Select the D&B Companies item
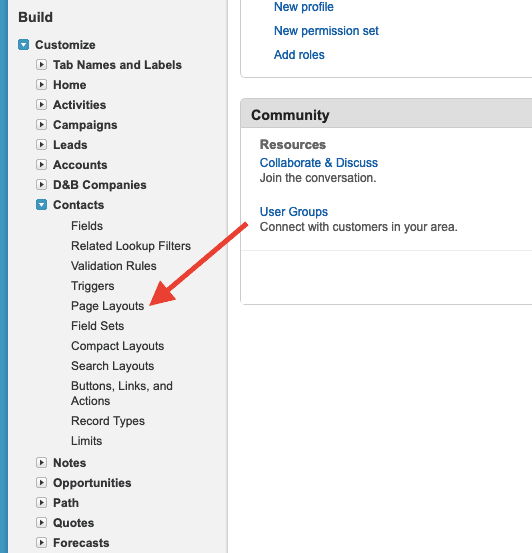The image size is (532, 553). click(100, 185)
